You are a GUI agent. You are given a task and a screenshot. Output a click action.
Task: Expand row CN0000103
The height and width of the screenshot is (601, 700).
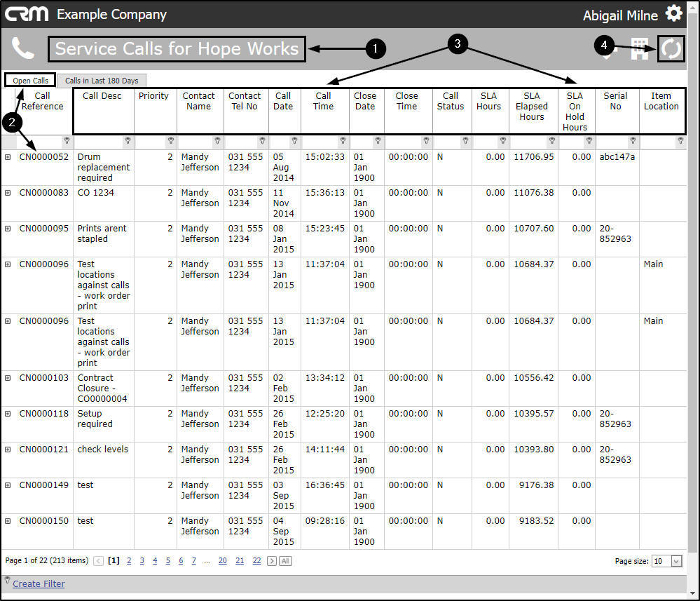[x=8, y=377]
